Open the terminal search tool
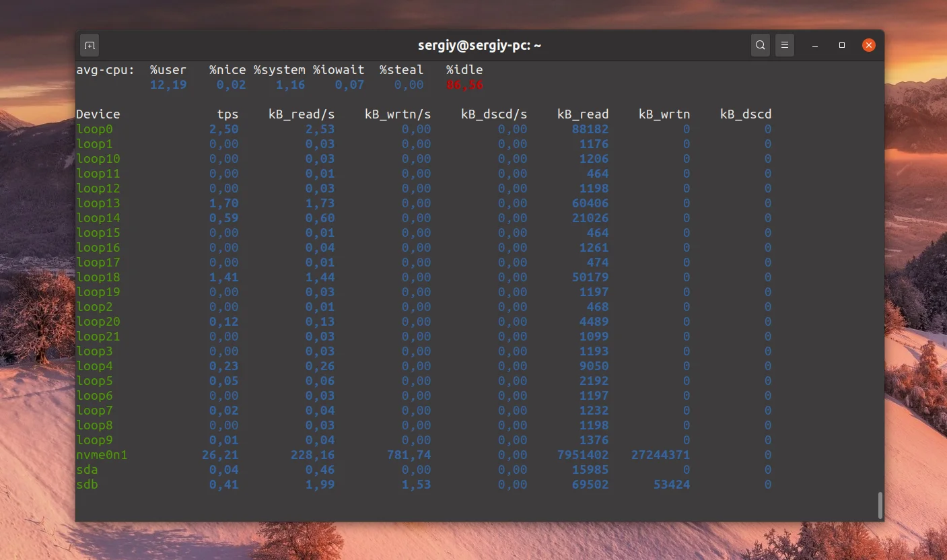Screen dimensions: 947x560 coord(761,46)
